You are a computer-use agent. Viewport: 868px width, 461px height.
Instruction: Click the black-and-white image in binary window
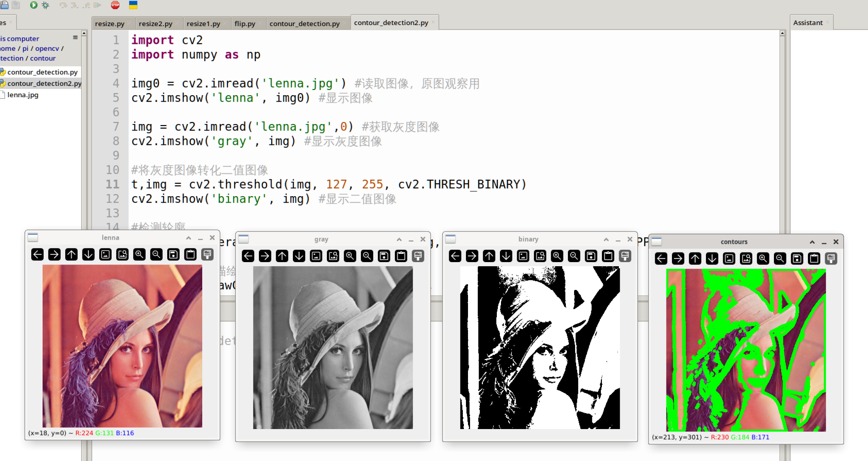(x=540, y=348)
